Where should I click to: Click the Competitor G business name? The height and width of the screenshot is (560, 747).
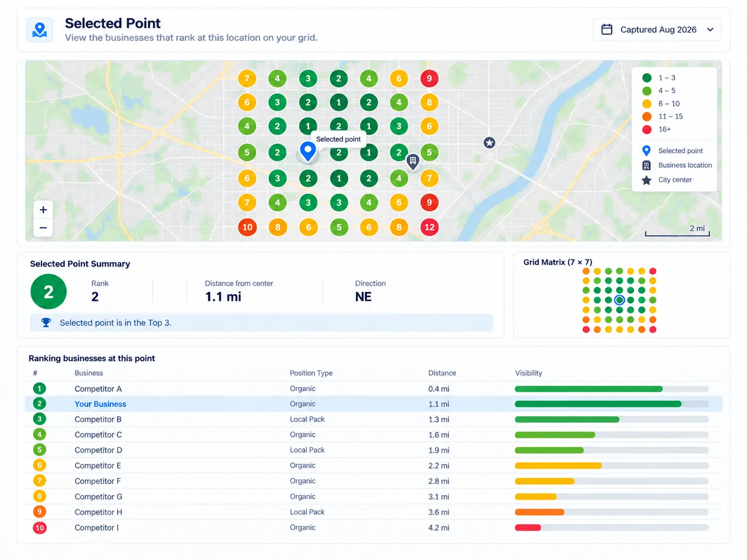coord(99,497)
